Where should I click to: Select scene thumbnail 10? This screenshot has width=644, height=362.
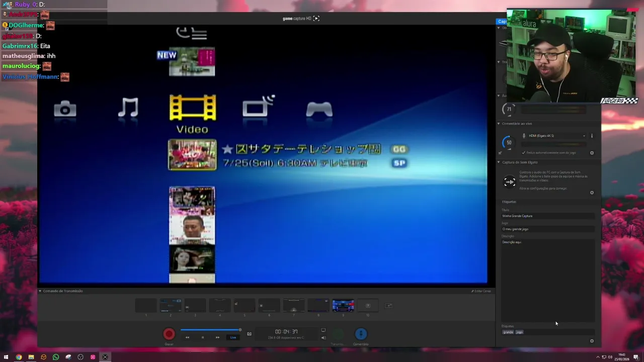(368, 306)
